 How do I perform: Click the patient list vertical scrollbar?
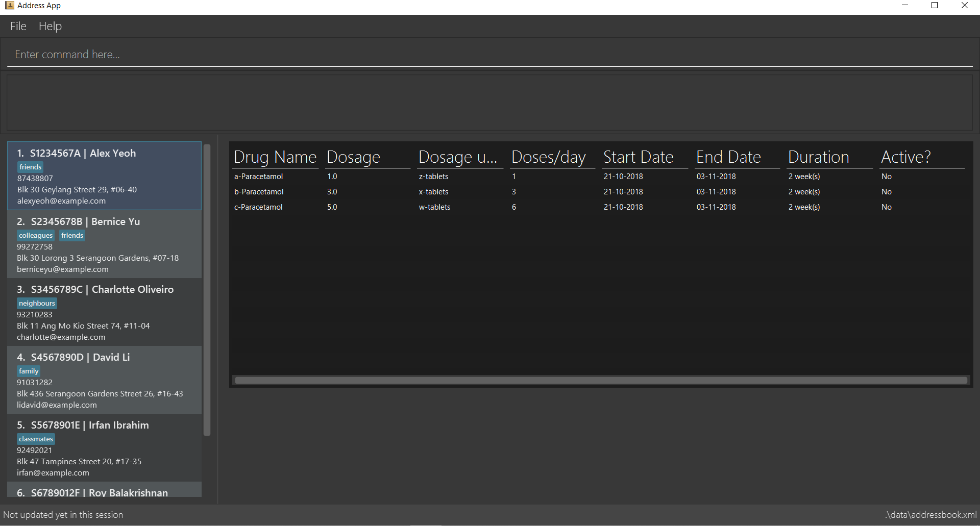click(207, 290)
